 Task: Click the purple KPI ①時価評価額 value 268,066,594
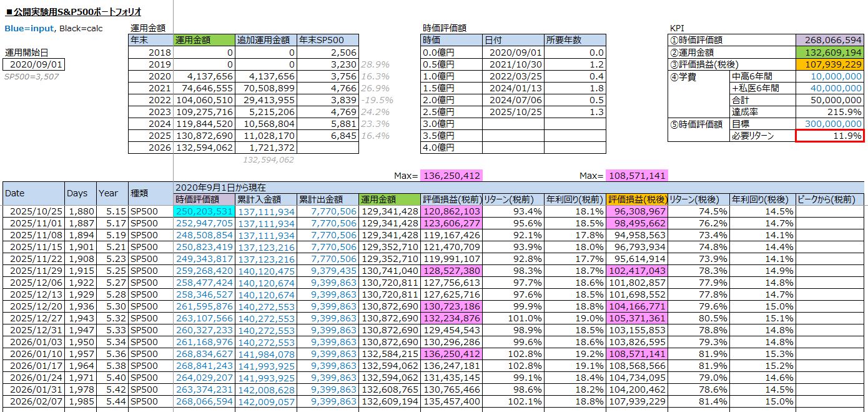tap(830, 41)
